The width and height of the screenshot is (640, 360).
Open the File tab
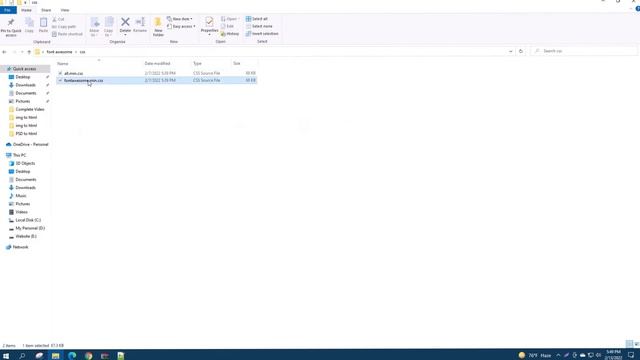pyautogui.click(x=8, y=10)
